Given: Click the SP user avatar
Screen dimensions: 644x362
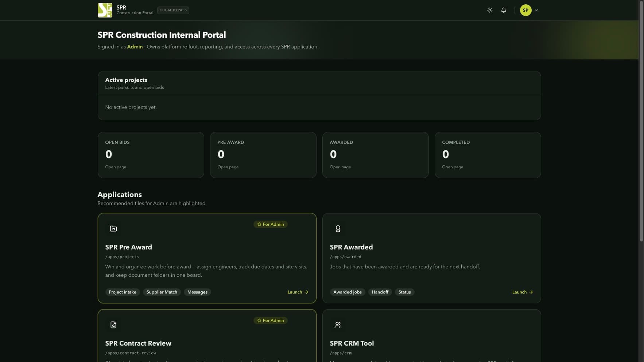Looking at the screenshot, I should pos(525,10).
